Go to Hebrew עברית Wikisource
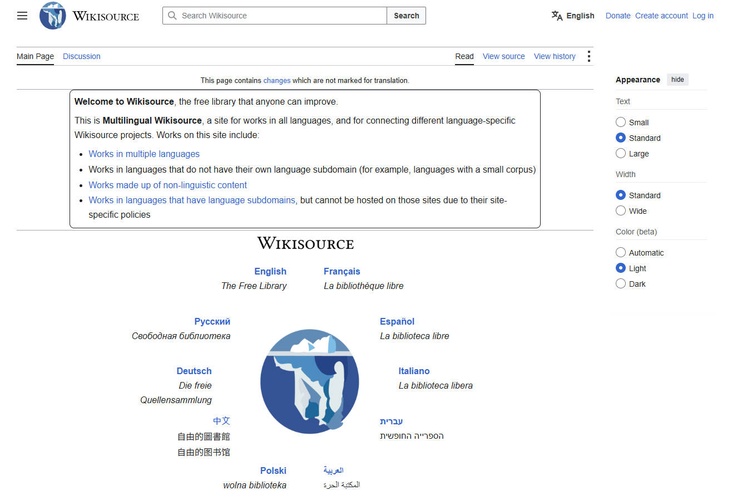732x500 pixels. click(391, 421)
